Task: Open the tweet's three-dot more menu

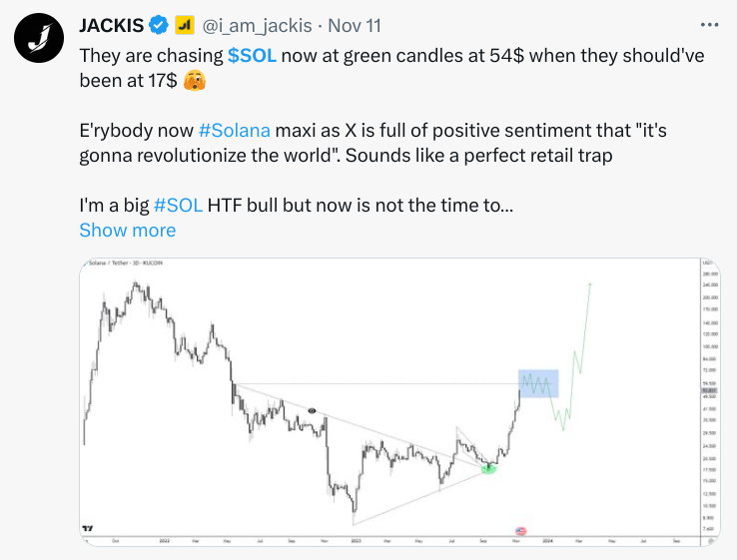Action: [709, 24]
